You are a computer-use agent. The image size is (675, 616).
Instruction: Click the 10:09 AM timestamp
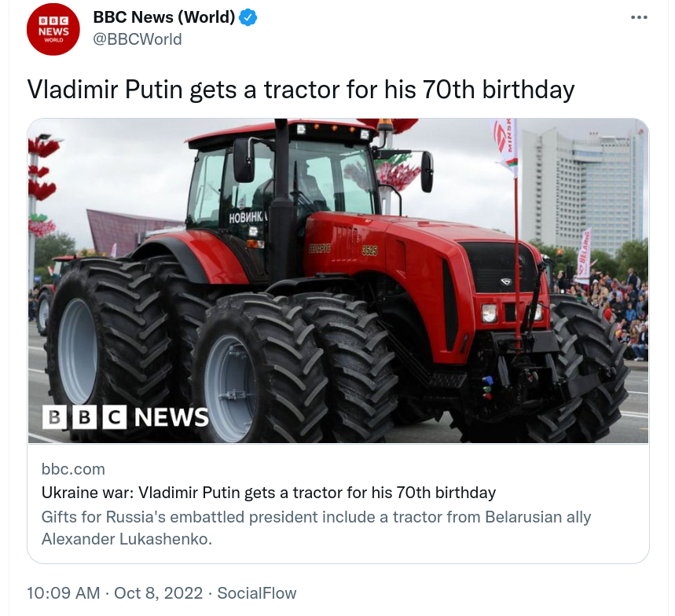64,592
